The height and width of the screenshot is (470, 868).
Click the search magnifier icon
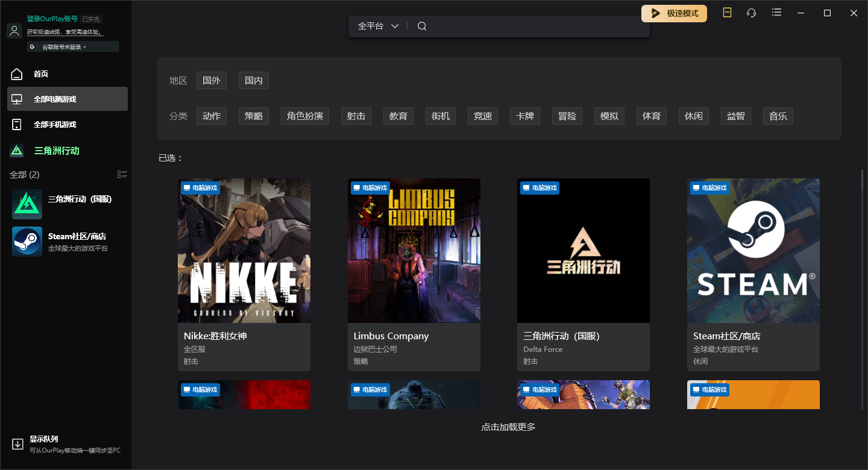[422, 26]
